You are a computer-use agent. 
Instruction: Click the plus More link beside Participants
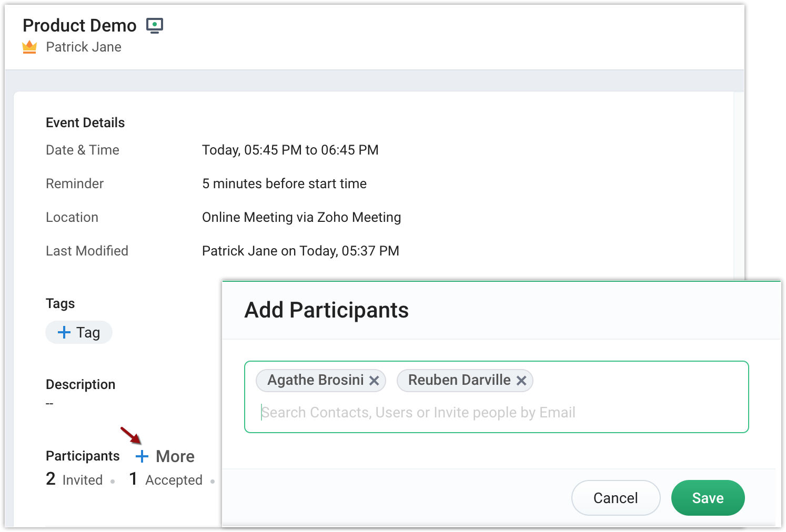pos(165,456)
